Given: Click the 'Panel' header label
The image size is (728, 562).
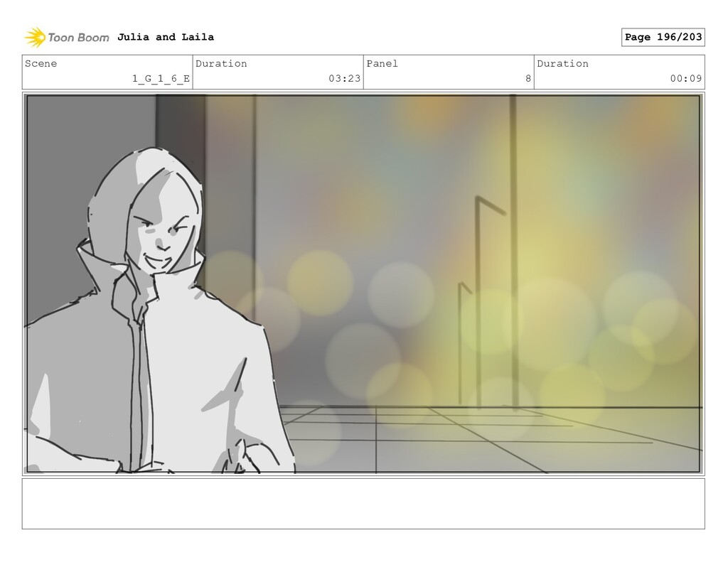Looking at the screenshot, I should (x=382, y=63).
